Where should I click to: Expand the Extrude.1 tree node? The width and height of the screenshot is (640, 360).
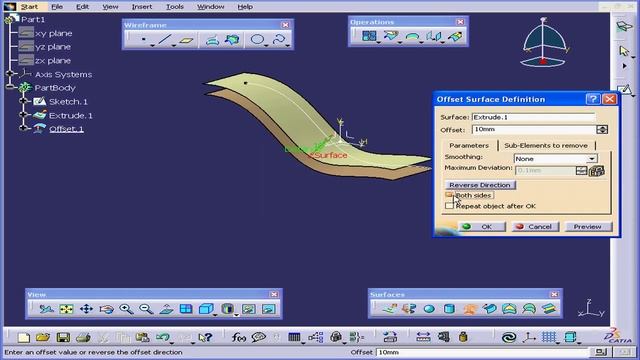(23, 115)
